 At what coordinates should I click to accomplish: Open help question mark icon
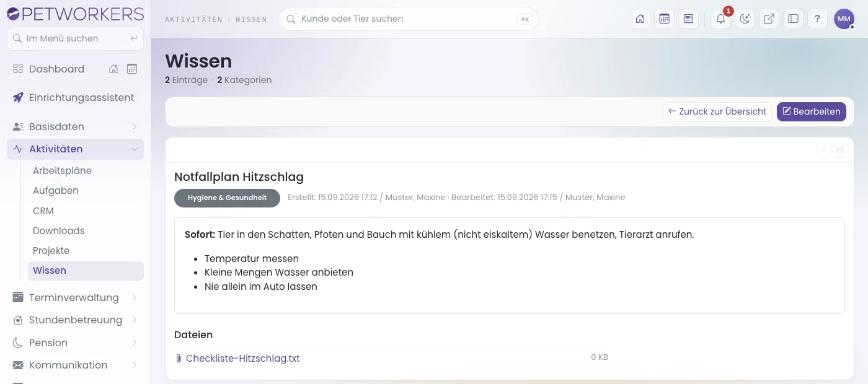coord(817,19)
